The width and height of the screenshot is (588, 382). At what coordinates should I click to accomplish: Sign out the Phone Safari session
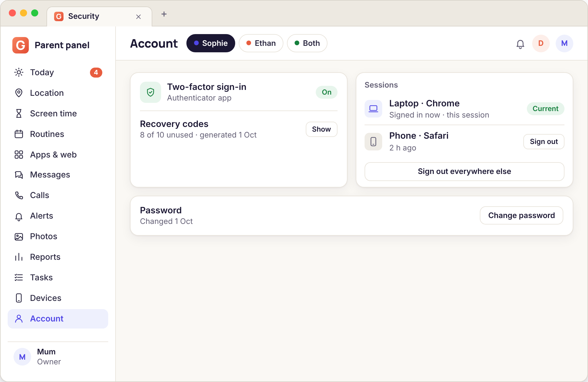click(544, 142)
